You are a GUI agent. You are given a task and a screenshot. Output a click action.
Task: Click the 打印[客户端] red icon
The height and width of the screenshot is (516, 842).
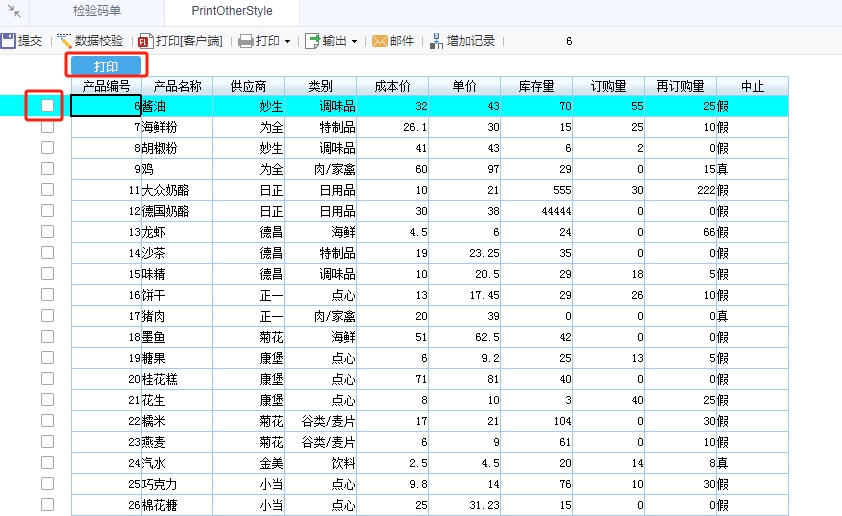pos(146,41)
